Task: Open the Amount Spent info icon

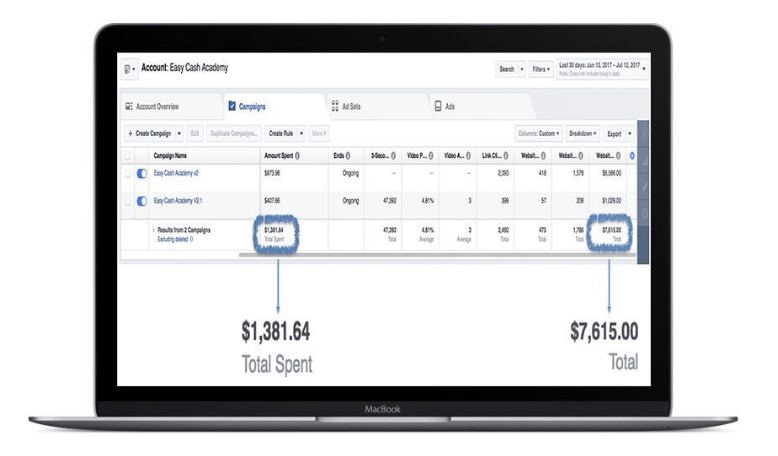Action: coord(297,156)
